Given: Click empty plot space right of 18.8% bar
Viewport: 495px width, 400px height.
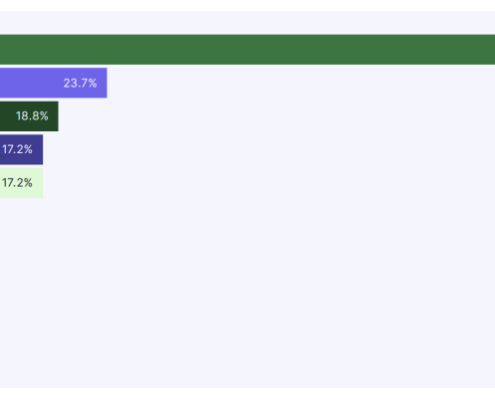Looking at the screenshot, I should pyautogui.click(x=277, y=116).
